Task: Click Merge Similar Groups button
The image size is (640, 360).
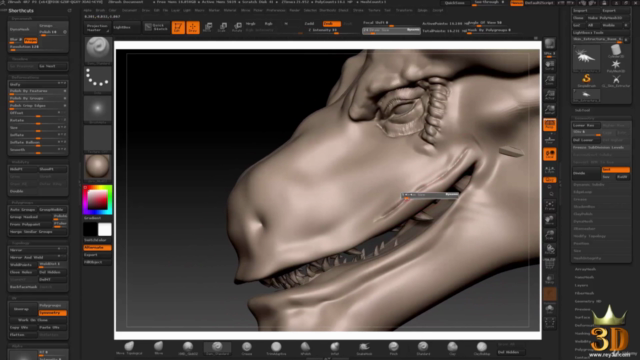Action: coord(37,232)
